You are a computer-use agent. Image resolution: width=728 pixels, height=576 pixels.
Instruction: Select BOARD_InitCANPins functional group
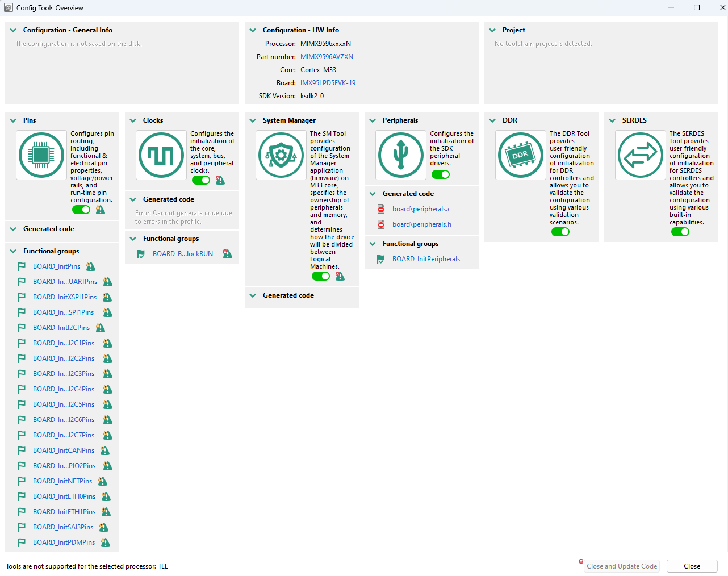64,450
